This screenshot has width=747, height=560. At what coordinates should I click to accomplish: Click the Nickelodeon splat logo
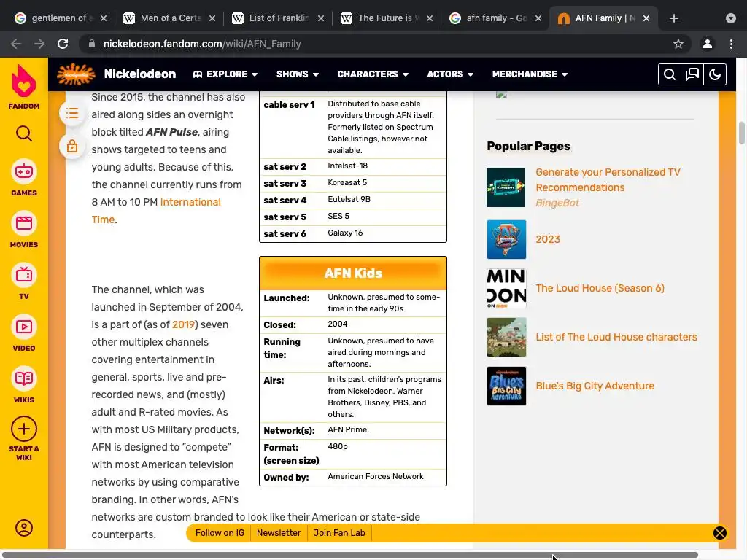[76, 74]
